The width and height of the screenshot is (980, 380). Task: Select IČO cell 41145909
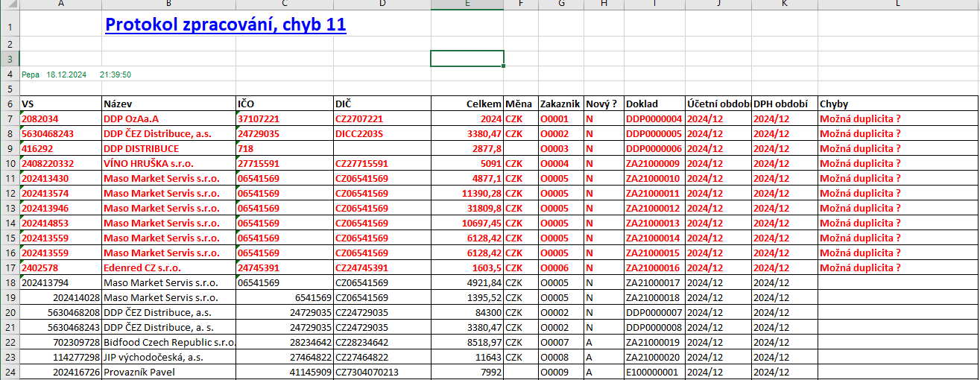click(x=285, y=372)
